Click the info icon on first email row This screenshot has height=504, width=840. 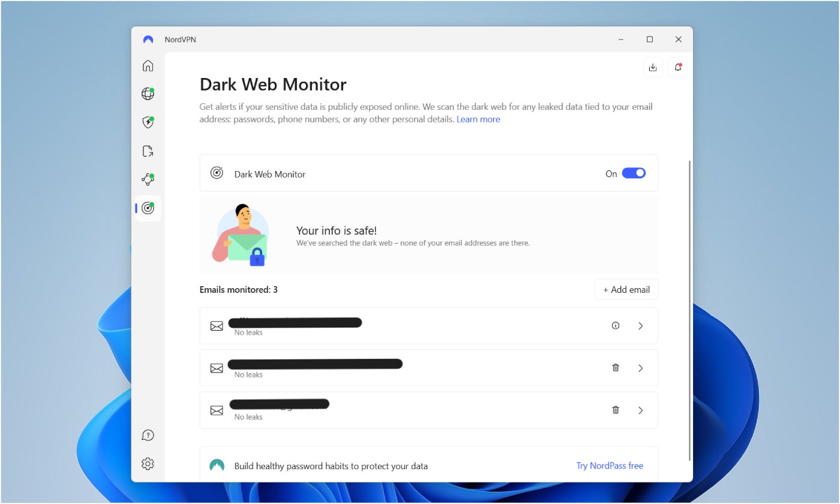point(616,326)
